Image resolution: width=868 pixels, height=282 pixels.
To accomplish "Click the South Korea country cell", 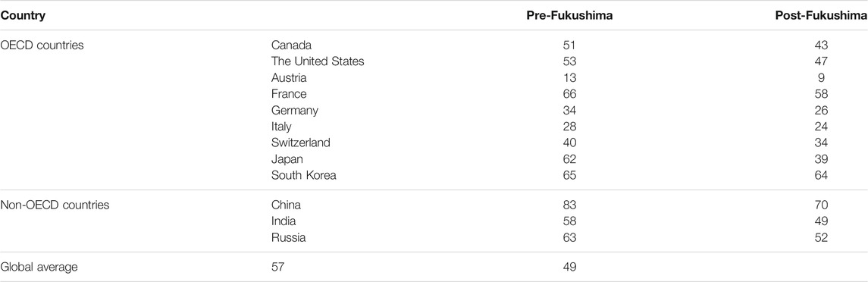I will tap(304, 175).
